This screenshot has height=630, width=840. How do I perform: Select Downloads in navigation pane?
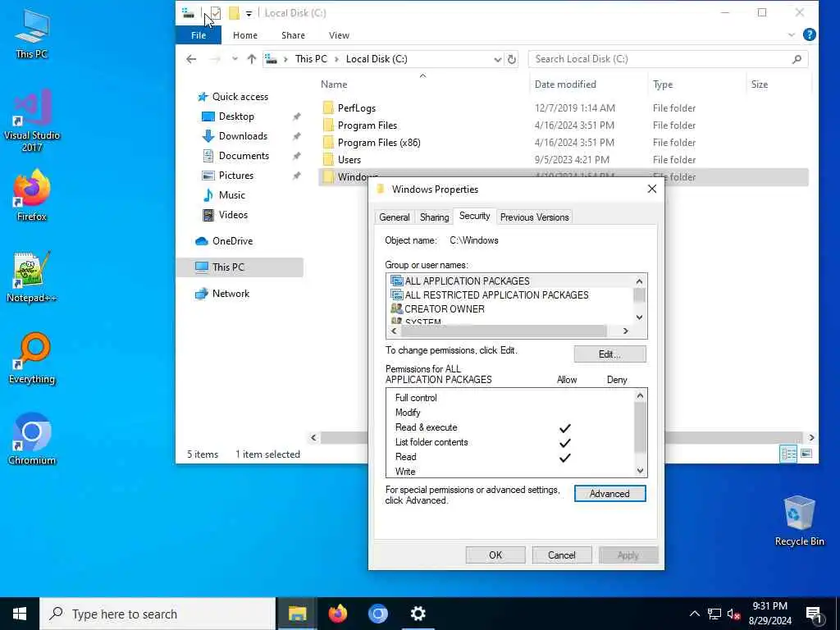[x=243, y=136]
